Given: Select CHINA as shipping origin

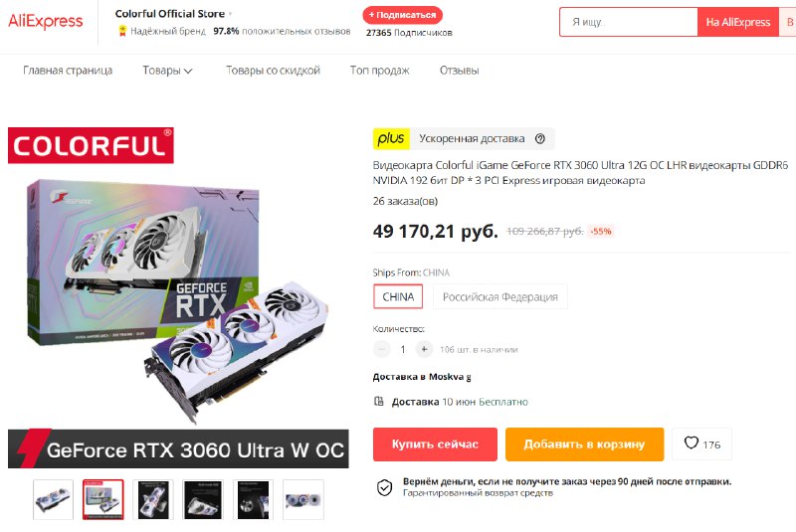Looking at the screenshot, I should click(399, 296).
